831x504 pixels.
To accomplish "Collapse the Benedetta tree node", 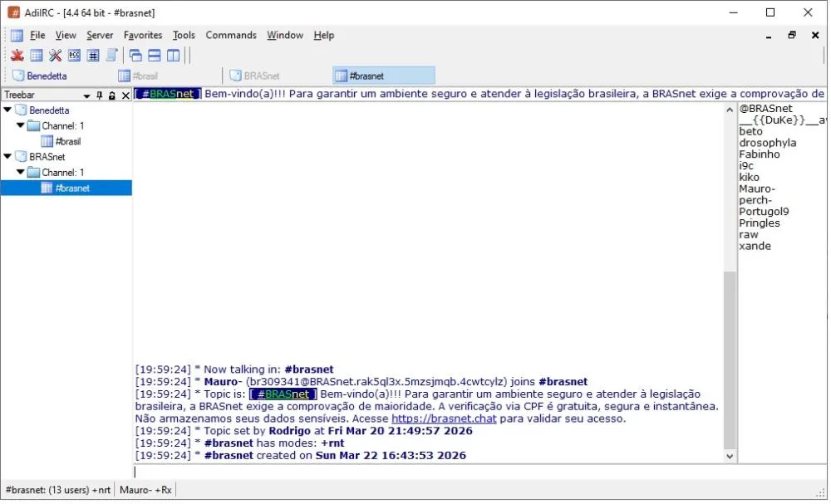I will coord(7,110).
